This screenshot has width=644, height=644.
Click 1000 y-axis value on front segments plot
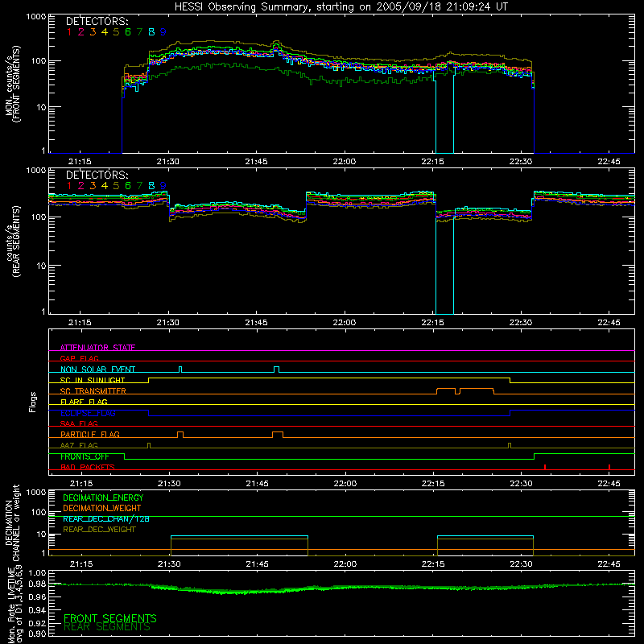click(36, 16)
